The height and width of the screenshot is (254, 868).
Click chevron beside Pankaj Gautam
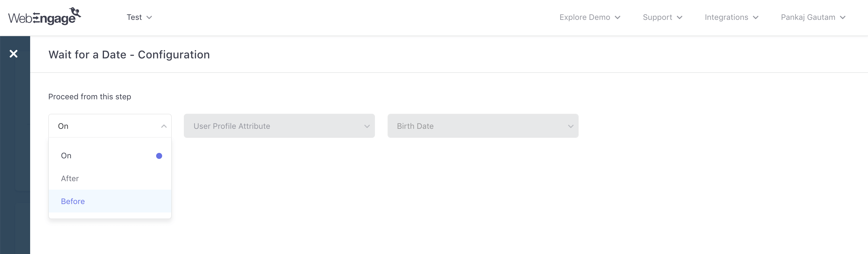point(842,17)
